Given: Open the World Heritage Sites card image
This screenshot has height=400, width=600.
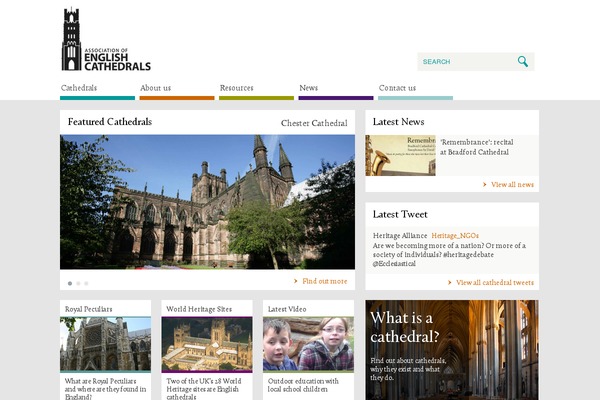Looking at the screenshot, I should click(207, 344).
